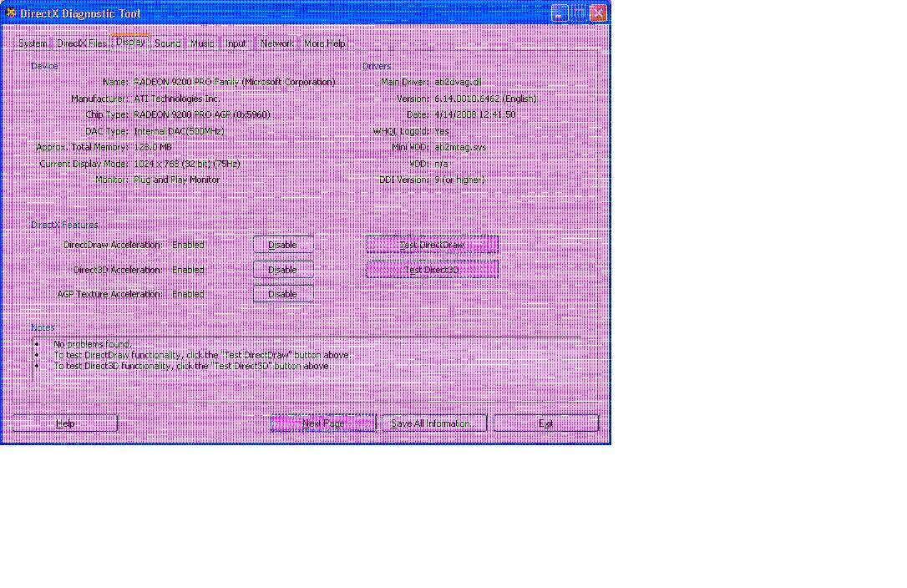Viewport: 907px width, 588px height.
Task: Click the Exit button
Action: pos(546,423)
